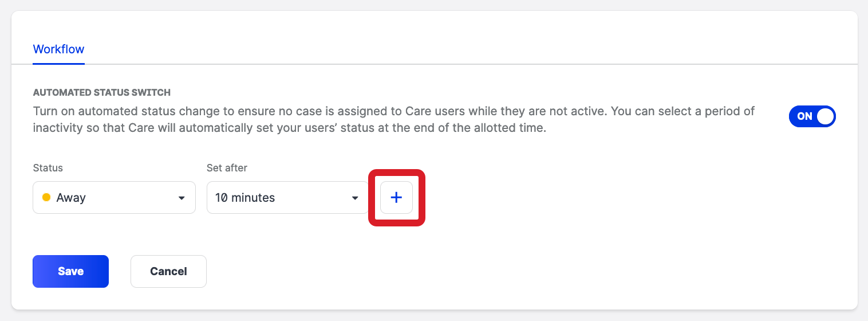Open the Set after duration dropdown
The height and width of the screenshot is (321, 868).
pos(287,198)
